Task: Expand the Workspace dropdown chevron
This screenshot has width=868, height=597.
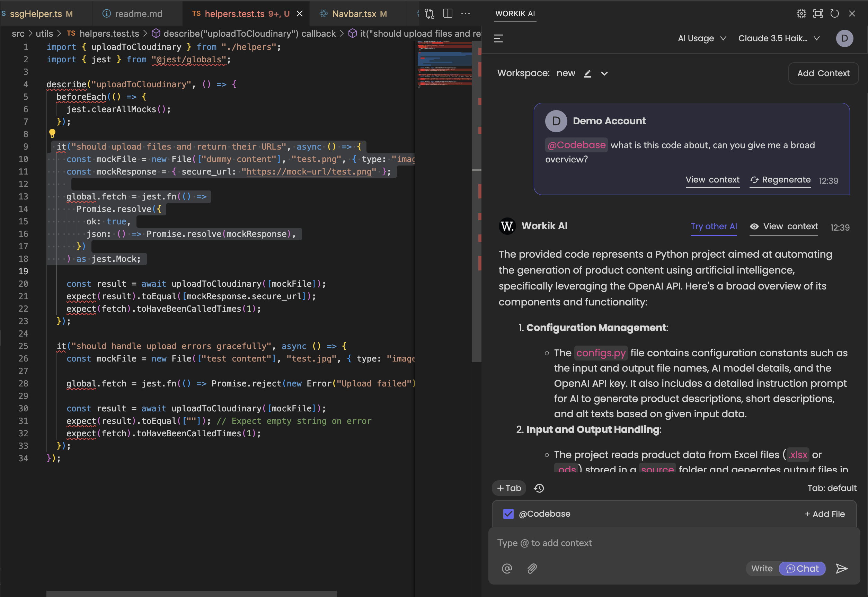Action: pos(605,73)
